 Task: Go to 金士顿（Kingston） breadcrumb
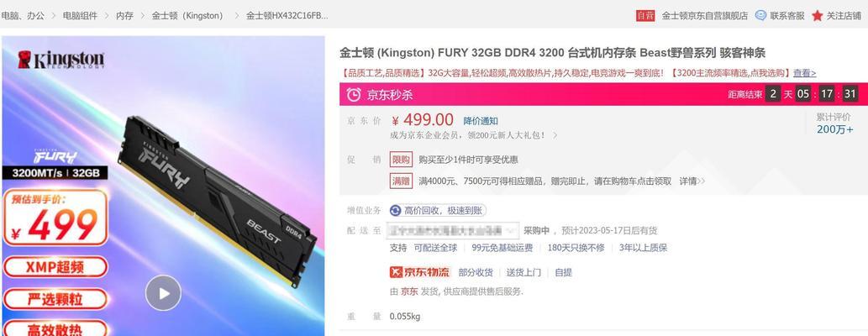point(187,15)
